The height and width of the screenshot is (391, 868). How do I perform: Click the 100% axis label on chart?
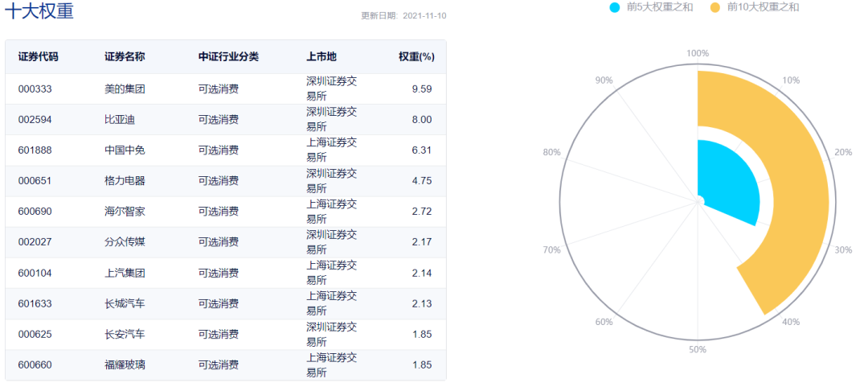pos(698,53)
